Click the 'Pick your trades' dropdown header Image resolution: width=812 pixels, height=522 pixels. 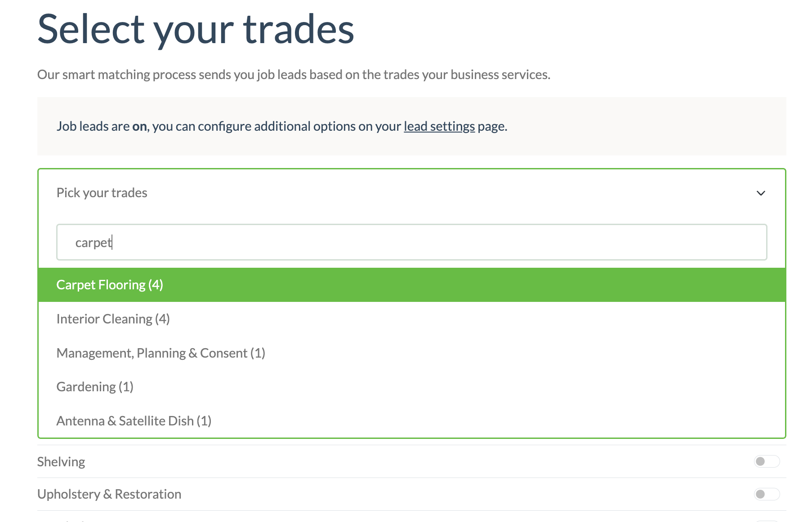pyautogui.click(x=102, y=193)
